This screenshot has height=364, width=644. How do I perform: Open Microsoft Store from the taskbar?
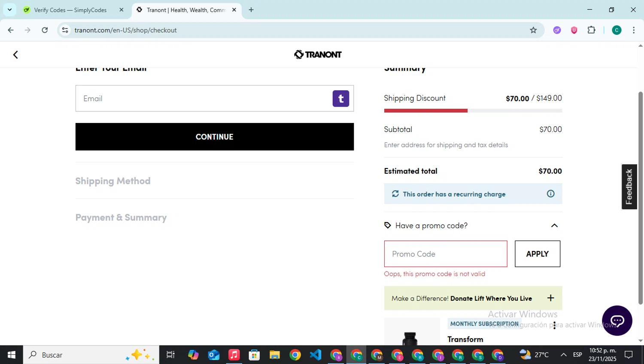tap(254, 355)
